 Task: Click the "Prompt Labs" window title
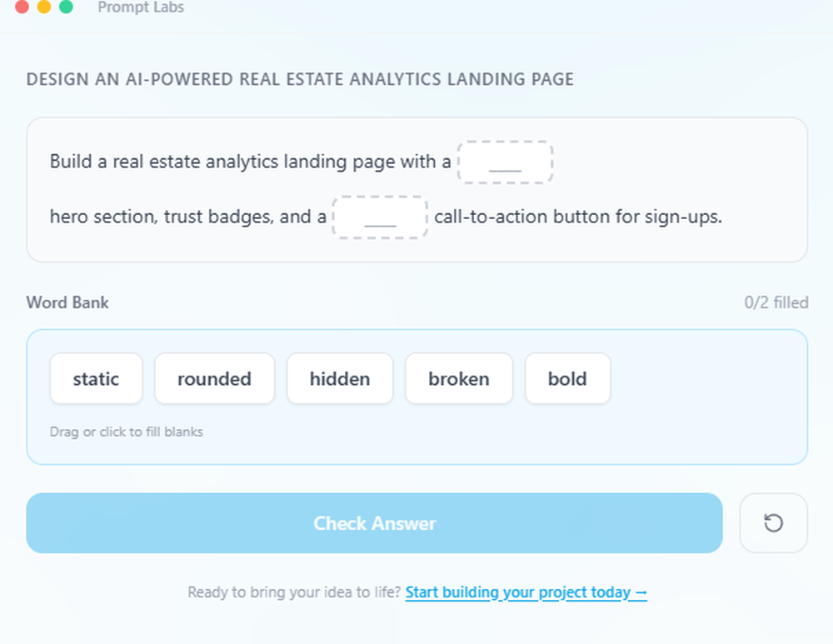pyautogui.click(x=141, y=7)
